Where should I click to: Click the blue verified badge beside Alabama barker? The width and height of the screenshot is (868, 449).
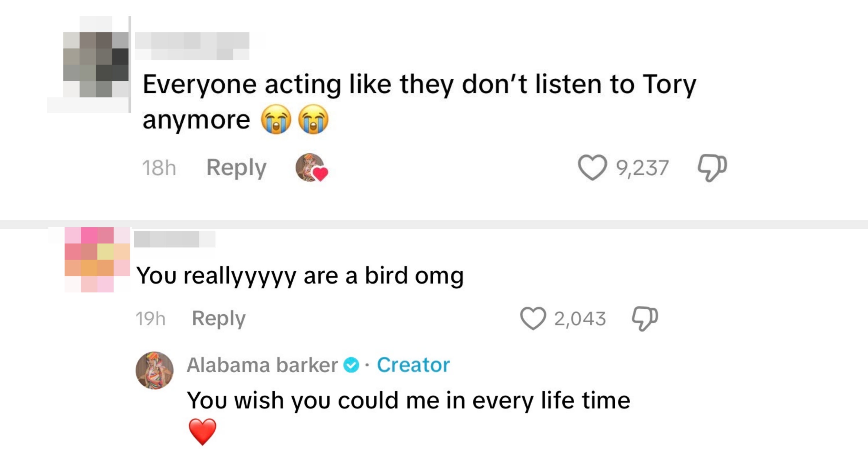click(351, 365)
